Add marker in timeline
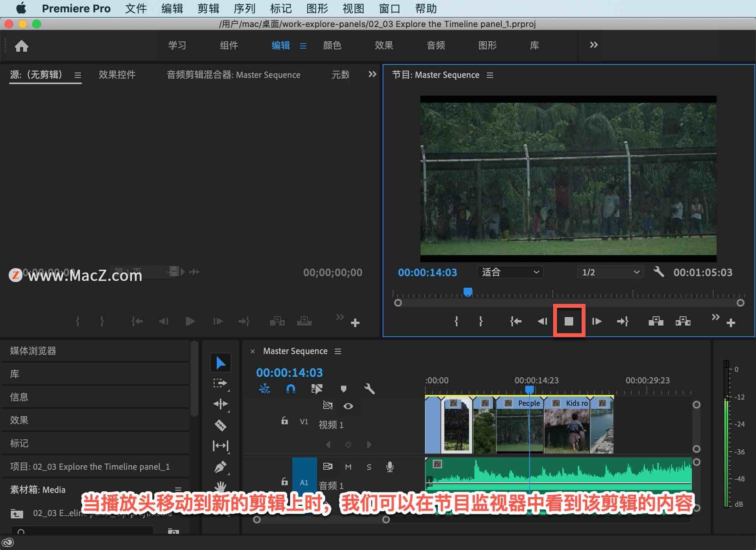The width and height of the screenshot is (756, 550). [343, 389]
